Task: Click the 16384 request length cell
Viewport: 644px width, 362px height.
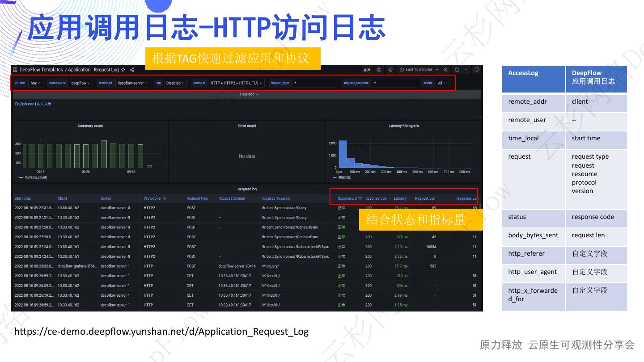Action: pos(432,247)
